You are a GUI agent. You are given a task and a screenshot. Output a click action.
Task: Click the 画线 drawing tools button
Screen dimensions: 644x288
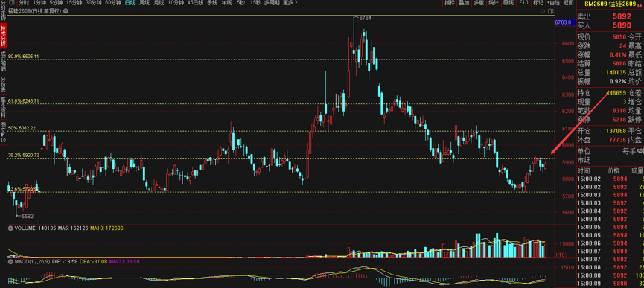point(508,2)
